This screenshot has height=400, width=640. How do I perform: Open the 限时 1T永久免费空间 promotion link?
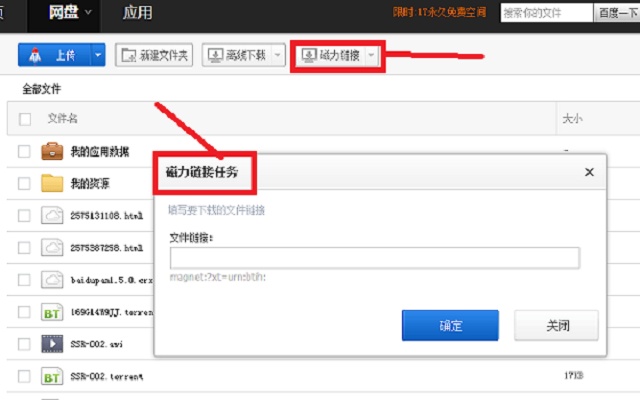point(440,12)
